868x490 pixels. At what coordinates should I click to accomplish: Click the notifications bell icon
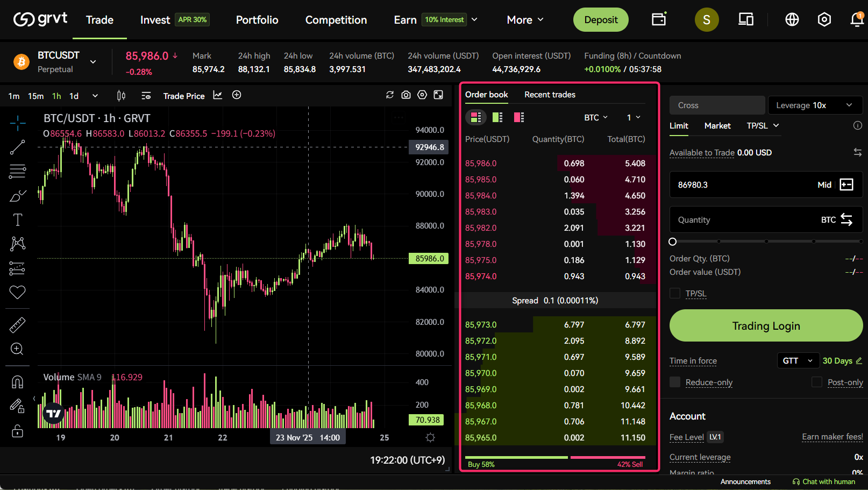[856, 20]
